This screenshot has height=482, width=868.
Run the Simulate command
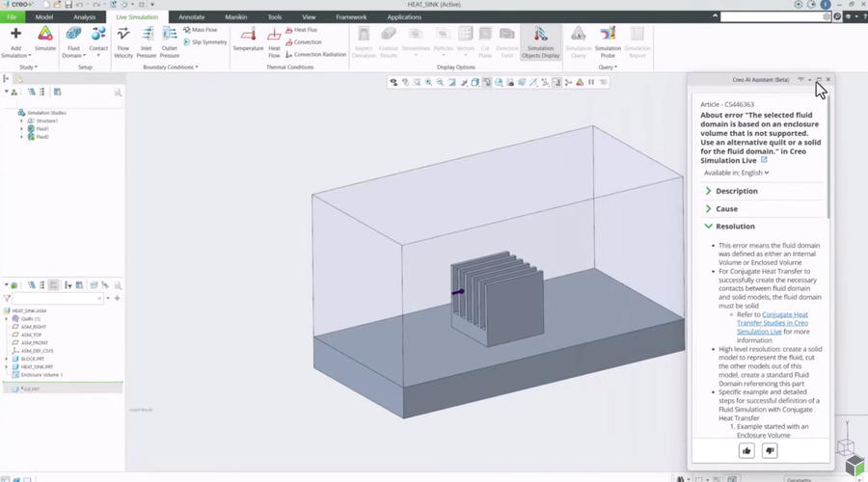click(45, 40)
